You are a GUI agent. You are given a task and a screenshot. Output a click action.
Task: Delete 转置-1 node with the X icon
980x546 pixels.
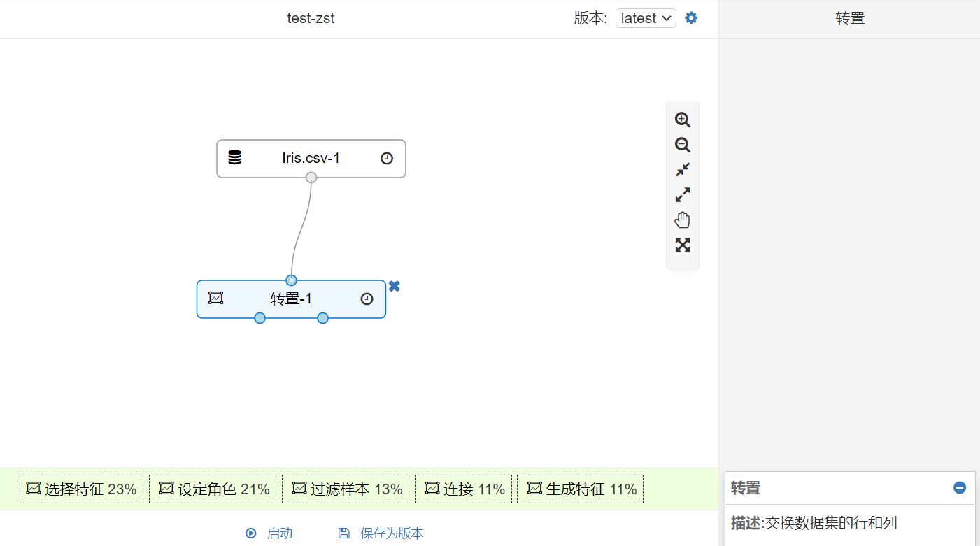(395, 286)
